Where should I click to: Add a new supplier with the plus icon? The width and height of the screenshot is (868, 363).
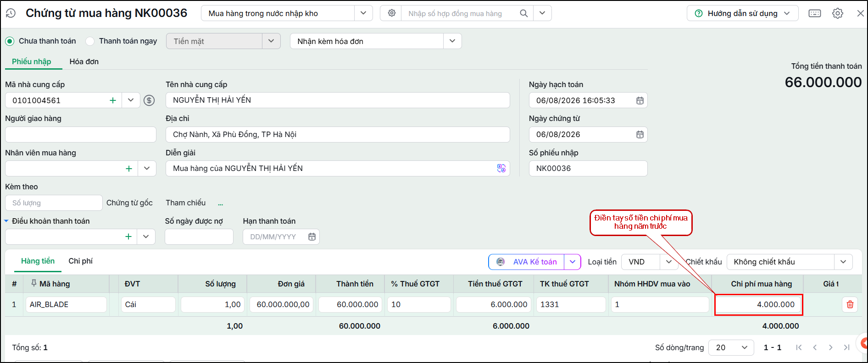click(x=113, y=100)
